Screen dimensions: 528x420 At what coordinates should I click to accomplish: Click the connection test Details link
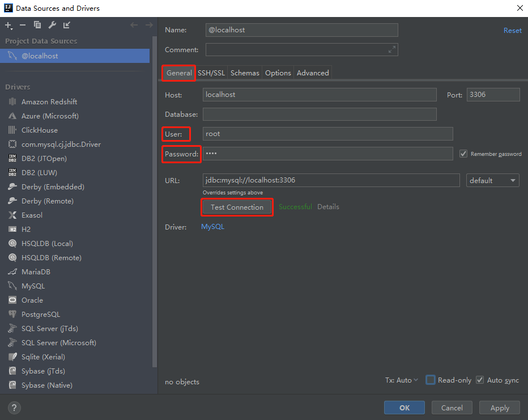pos(328,207)
